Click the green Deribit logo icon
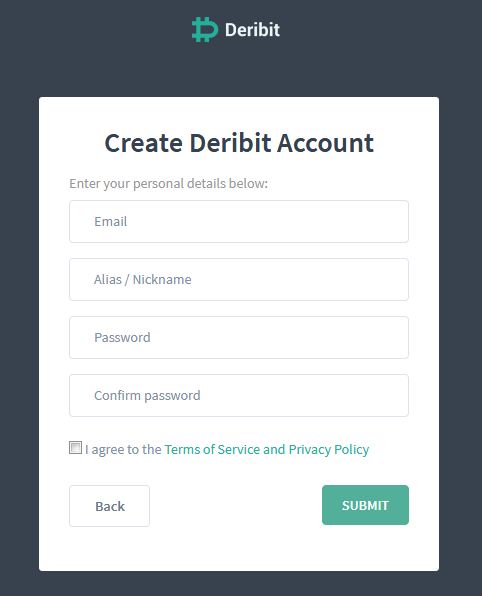Image resolution: width=482 pixels, height=596 pixels. pyautogui.click(x=205, y=30)
